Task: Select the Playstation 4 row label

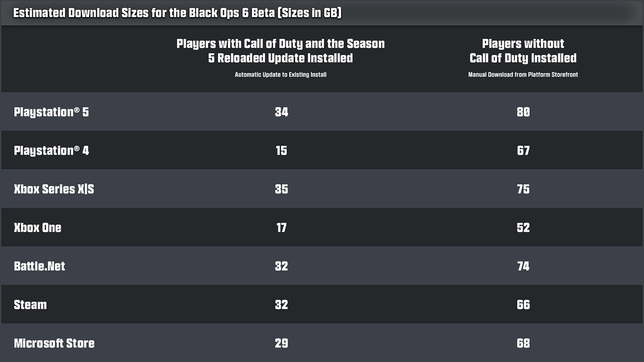Action: click(x=52, y=151)
